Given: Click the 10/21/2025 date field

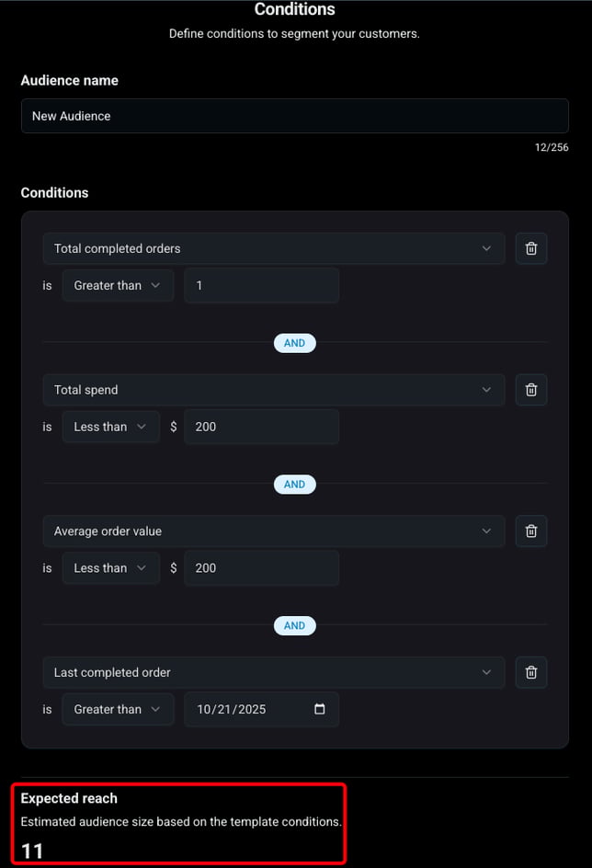Looking at the screenshot, I should pos(262,709).
